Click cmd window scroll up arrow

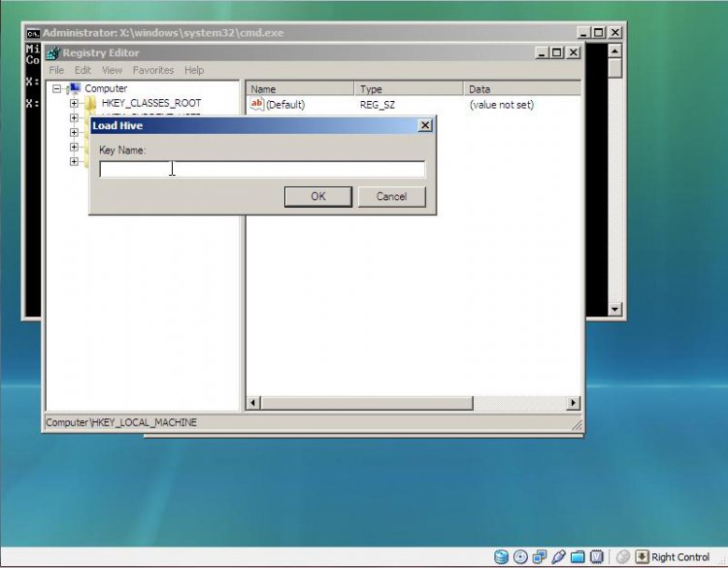614,50
